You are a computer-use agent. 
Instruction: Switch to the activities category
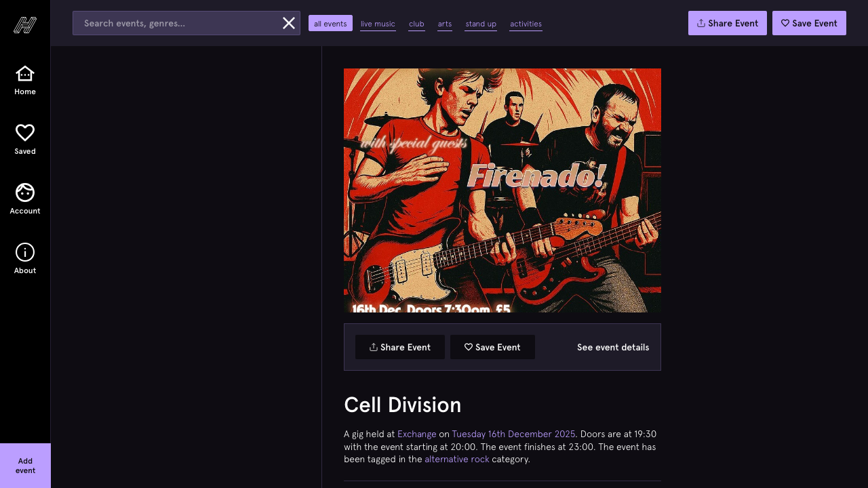pos(526,24)
